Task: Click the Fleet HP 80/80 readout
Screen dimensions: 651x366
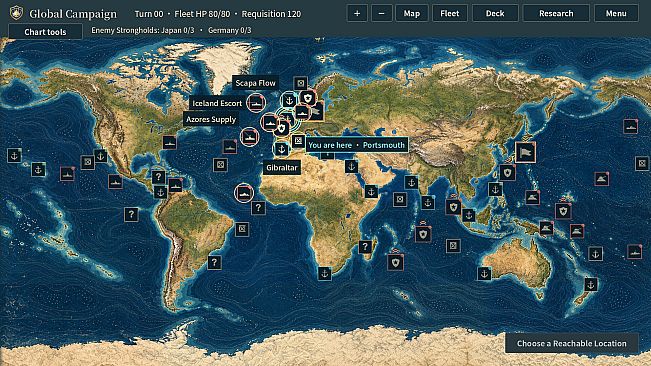Action: (202, 14)
